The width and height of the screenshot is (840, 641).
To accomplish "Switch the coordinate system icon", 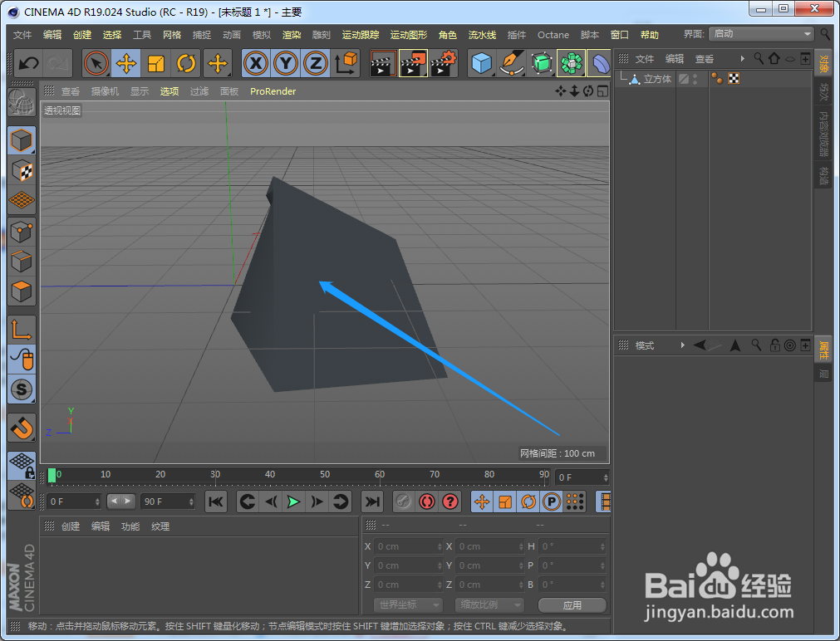I will (346, 64).
